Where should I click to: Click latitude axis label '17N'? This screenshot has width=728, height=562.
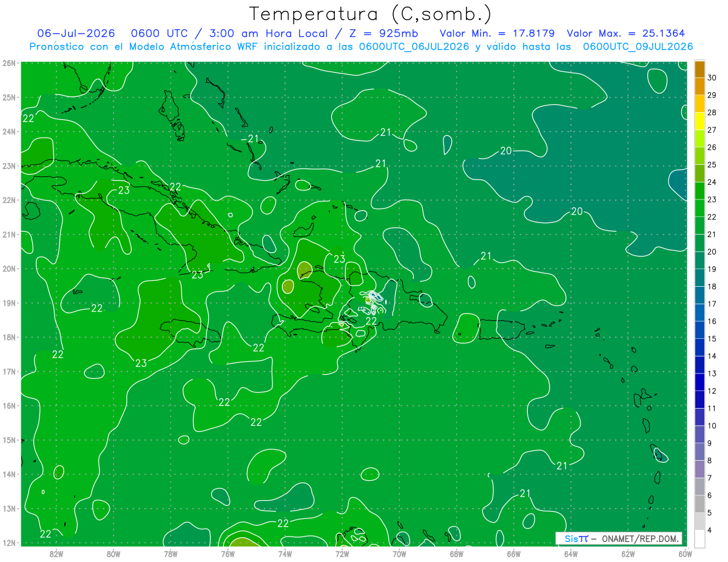click(8, 372)
